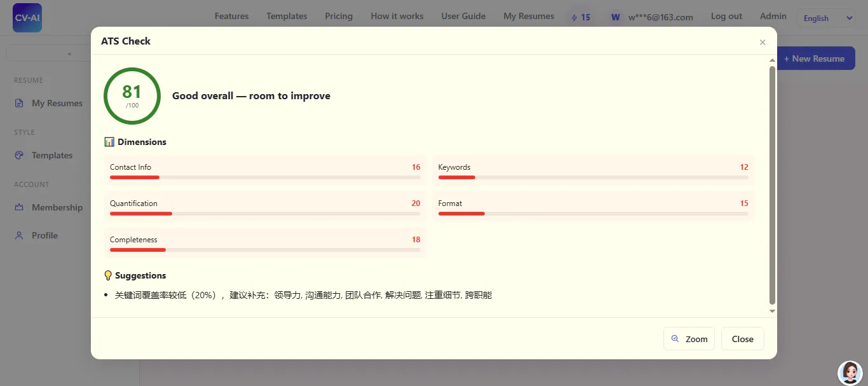Image resolution: width=868 pixels, height=386 pixels.
Task: Go to the Pricing page
Action: coord(339,16)
